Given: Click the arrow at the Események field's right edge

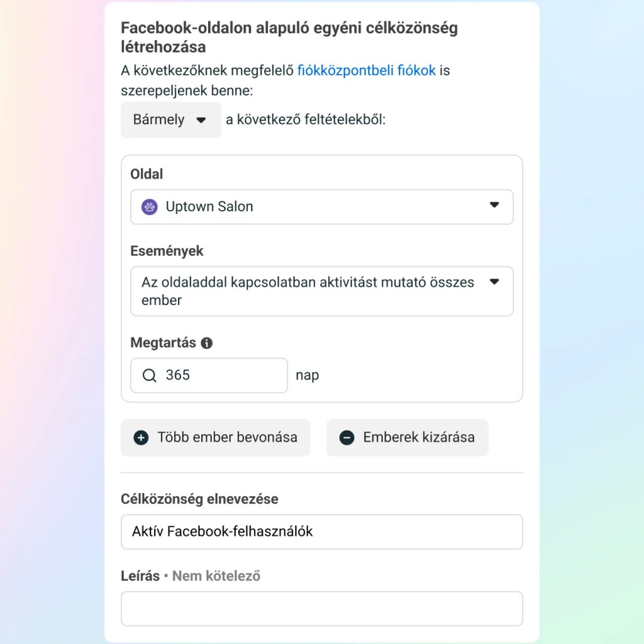Looking at the screenshot, I should click(x=494, y=282).
